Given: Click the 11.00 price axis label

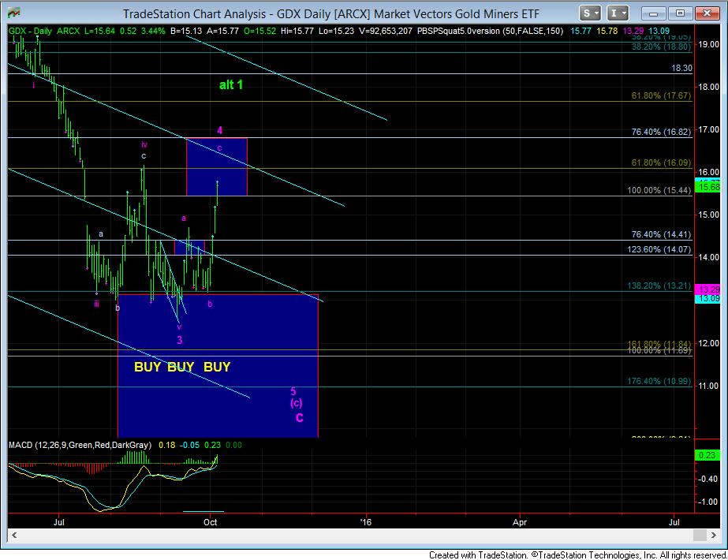Looking at the screenshot, I should coord(709,386).
